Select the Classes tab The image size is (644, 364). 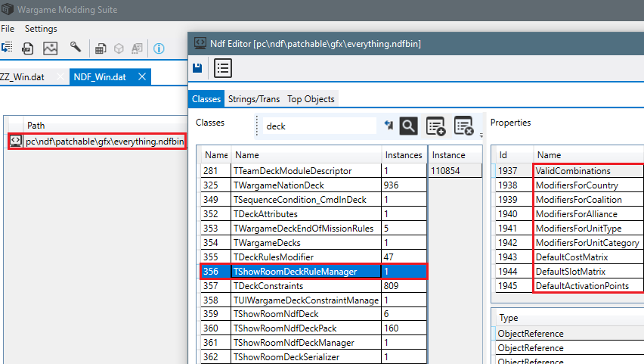click(206, 99)
